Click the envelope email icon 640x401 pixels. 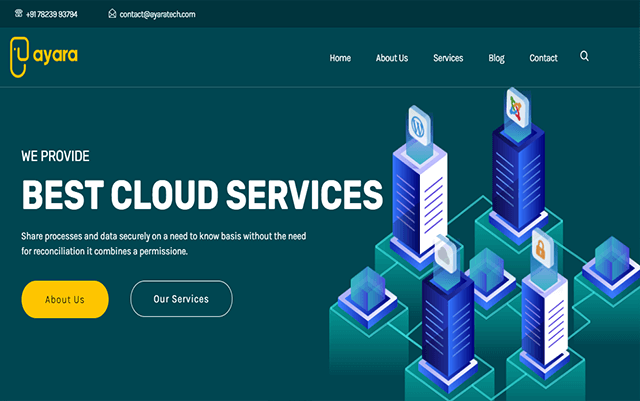pyautogui.click(x=112, y=15)
